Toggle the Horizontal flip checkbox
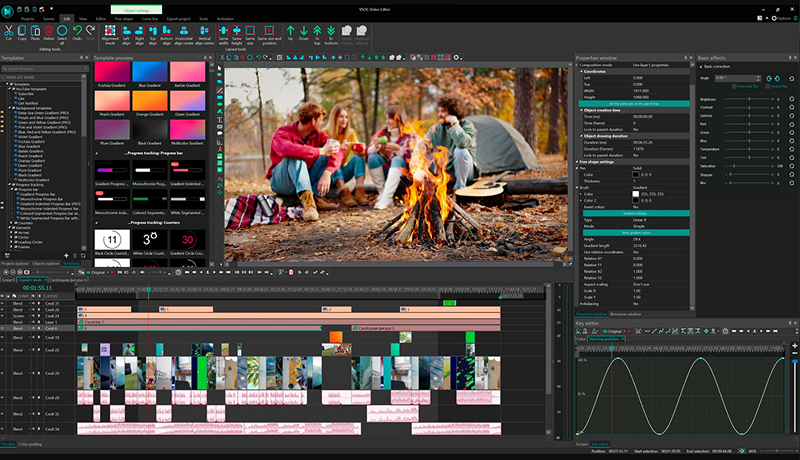 [735, 87]
